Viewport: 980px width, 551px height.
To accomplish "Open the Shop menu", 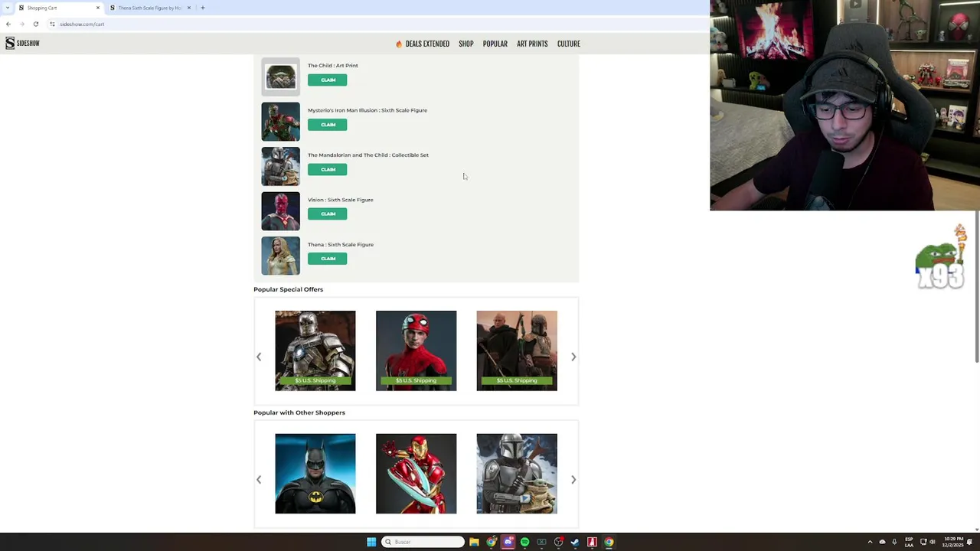I will click(466, 44).
